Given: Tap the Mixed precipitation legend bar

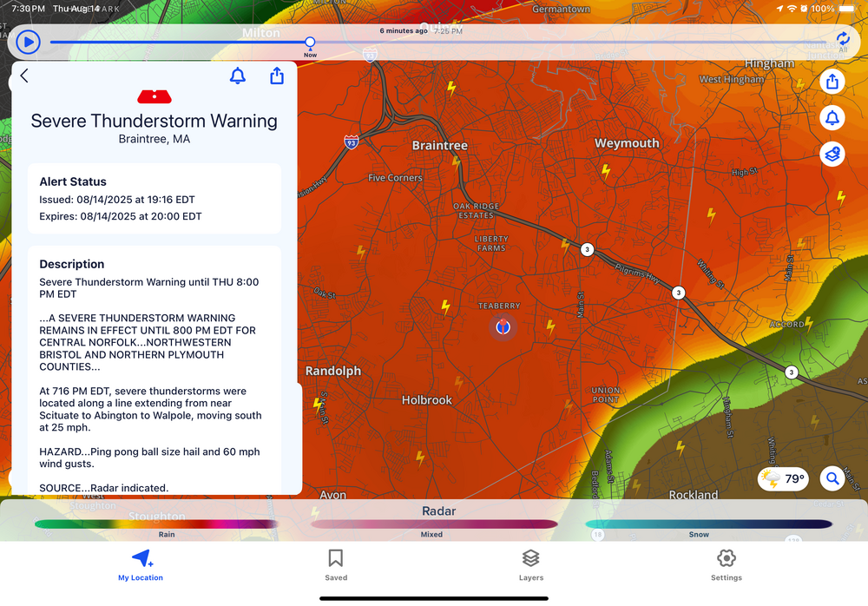Looking at the screenshot, I should 434,524.
